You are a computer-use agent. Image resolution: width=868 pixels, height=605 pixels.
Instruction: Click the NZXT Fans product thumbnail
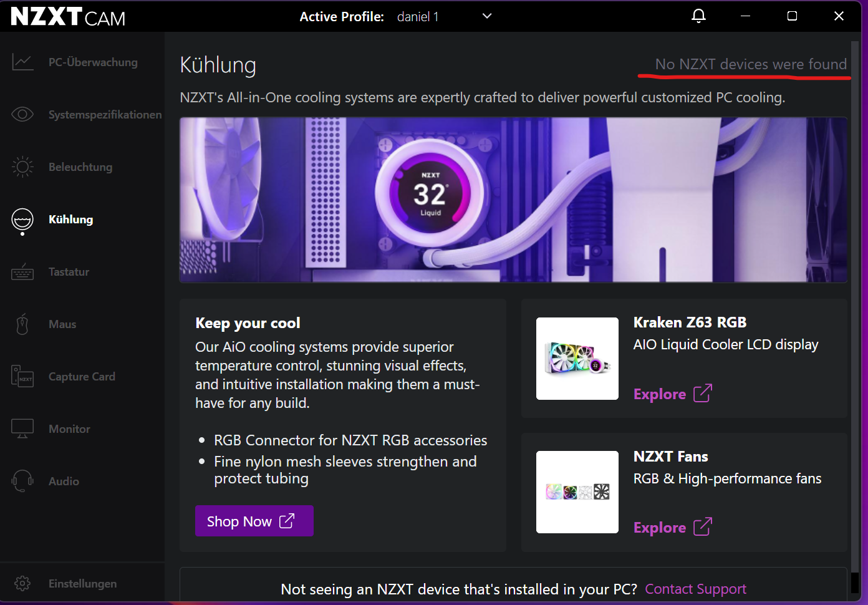[577, 492]
